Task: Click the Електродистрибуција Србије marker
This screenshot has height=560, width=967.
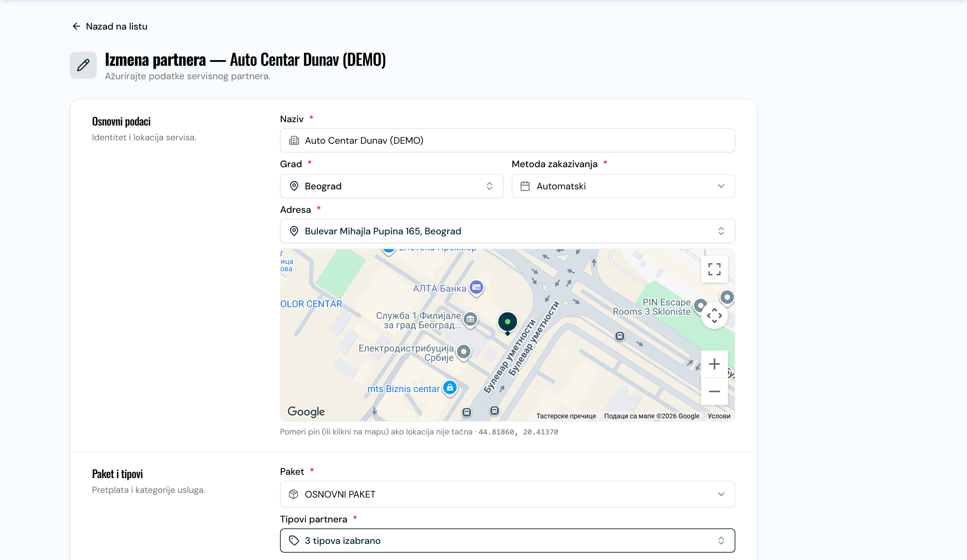Action: 464,352
